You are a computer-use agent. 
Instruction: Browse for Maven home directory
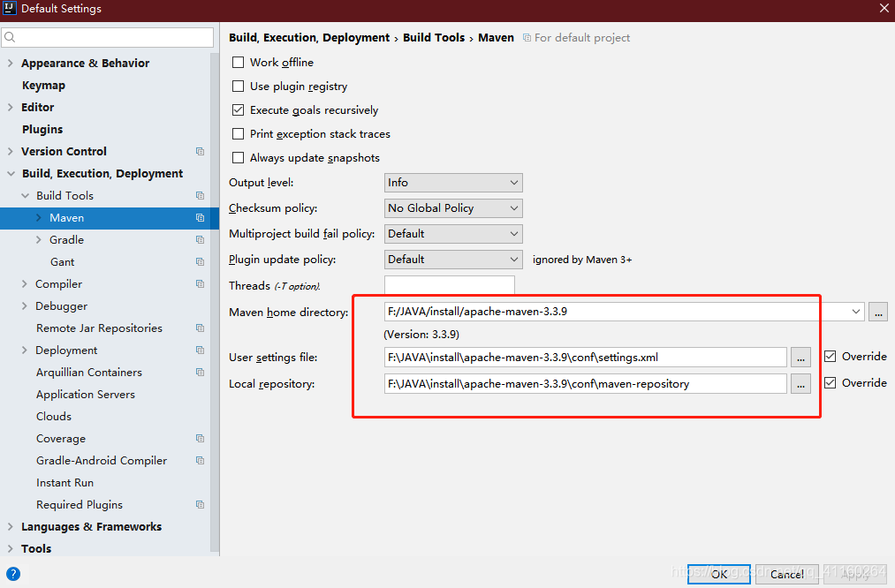pyautogui.click(x=878, y=312)
